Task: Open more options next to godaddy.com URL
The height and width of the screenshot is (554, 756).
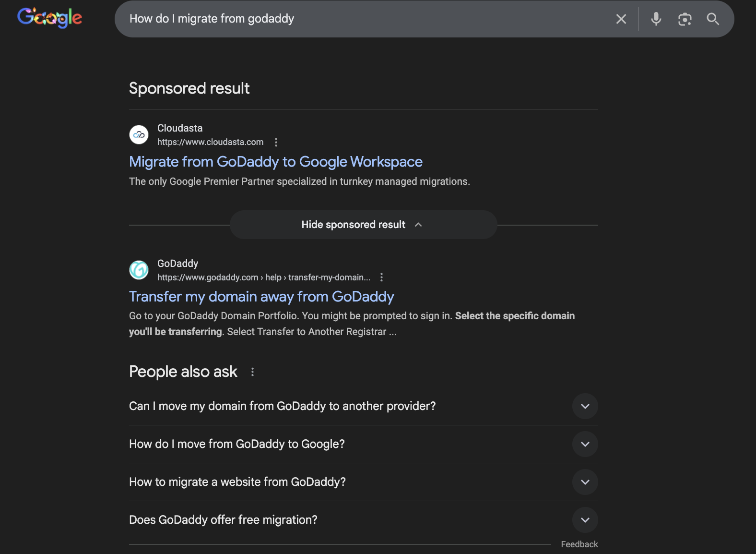Action: [381, 277]
